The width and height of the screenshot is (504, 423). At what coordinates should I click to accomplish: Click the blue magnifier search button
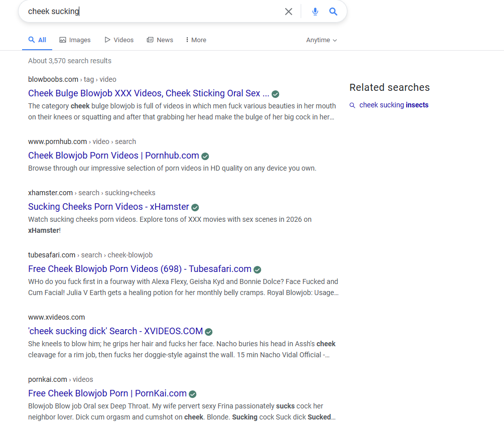coord(333,12)
